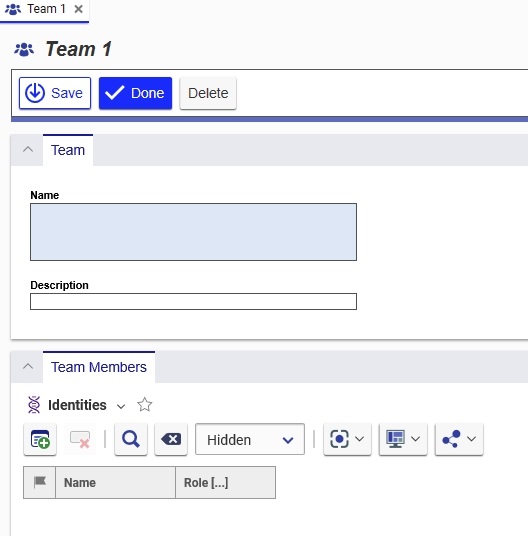Open the share icon dropdown

pos(459,439)
